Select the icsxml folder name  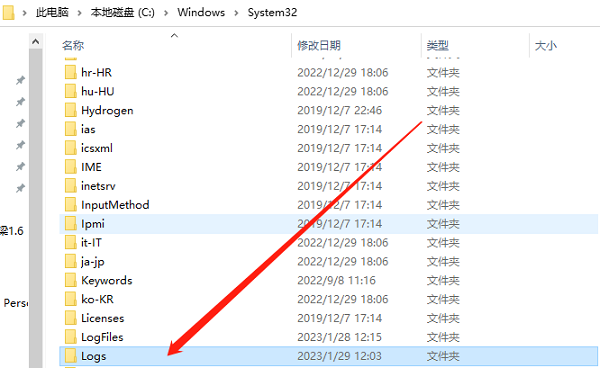coord(97,148)
